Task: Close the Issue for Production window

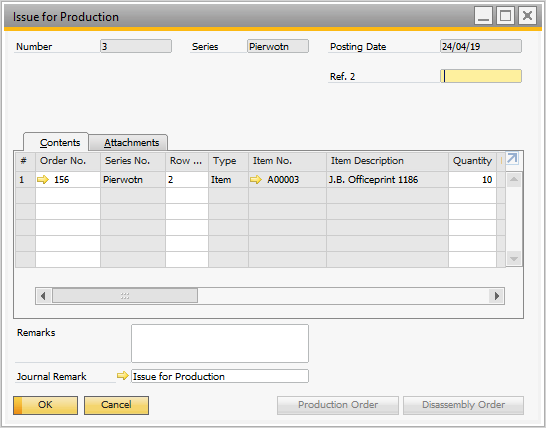Action: click(527, 16)
